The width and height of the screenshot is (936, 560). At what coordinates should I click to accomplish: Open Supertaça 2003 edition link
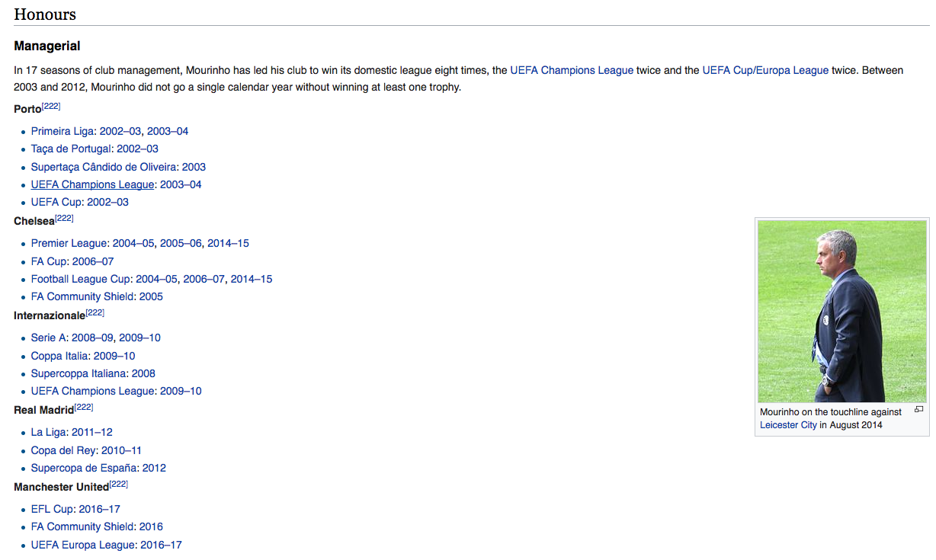[x=194, y=167]
